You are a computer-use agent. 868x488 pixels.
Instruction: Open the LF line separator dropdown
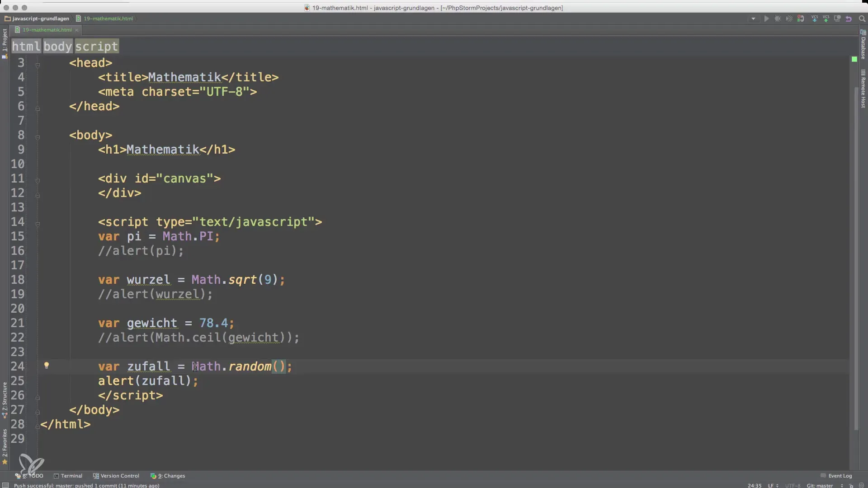[773, 485]
